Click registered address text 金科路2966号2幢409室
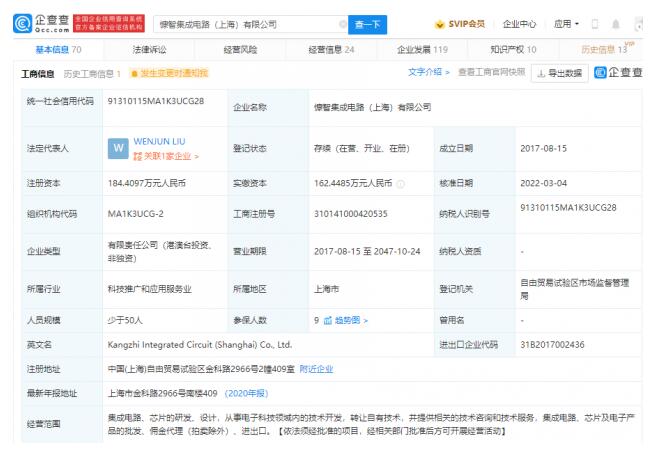666x463 pixels. (250, 369)
